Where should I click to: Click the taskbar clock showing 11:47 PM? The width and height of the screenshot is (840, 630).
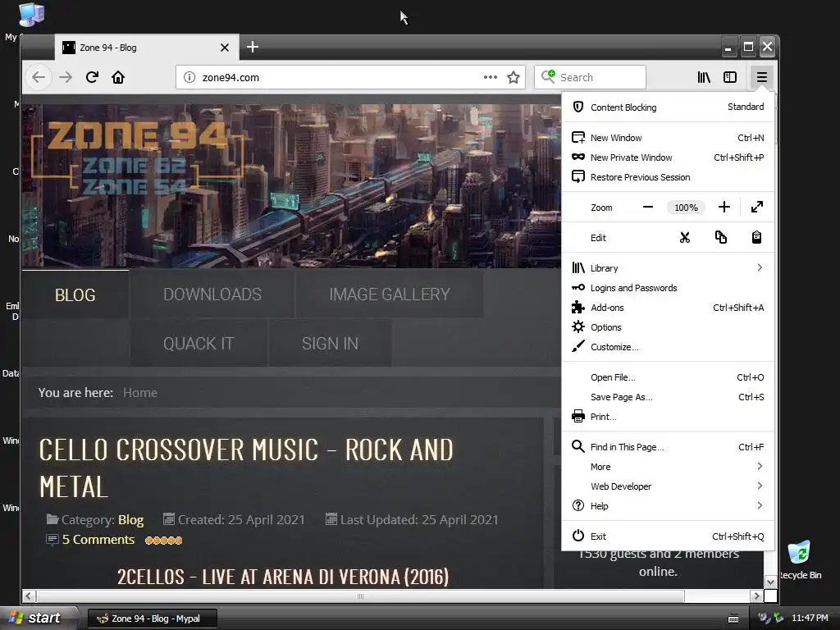pos(810,619)
